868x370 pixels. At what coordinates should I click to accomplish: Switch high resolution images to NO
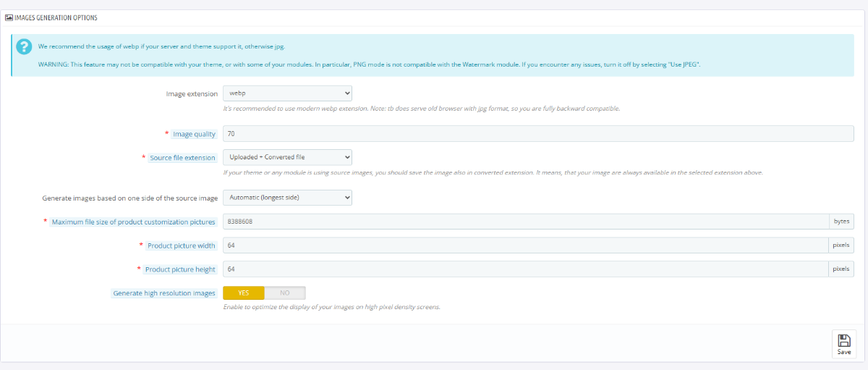coord(284,293)
